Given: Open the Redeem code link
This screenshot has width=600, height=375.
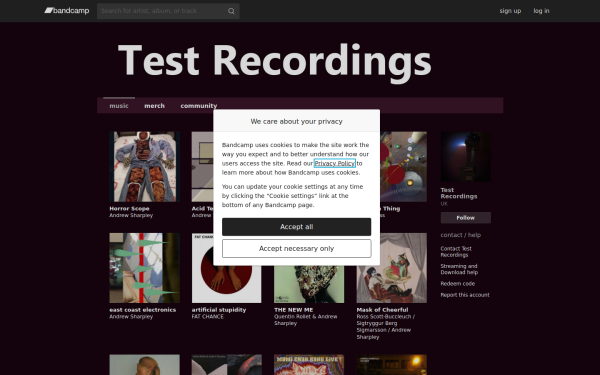Looking at the screenshot, I should click(458, 284).
